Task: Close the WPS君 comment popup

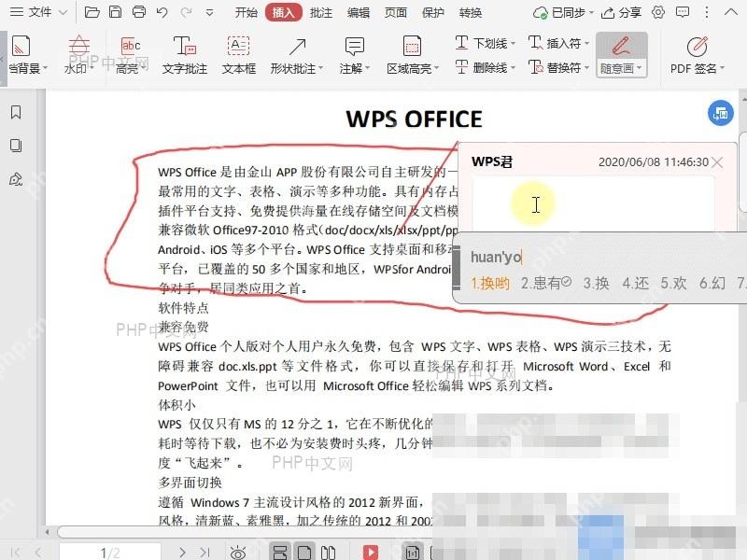Action: (x=717, y=162)
